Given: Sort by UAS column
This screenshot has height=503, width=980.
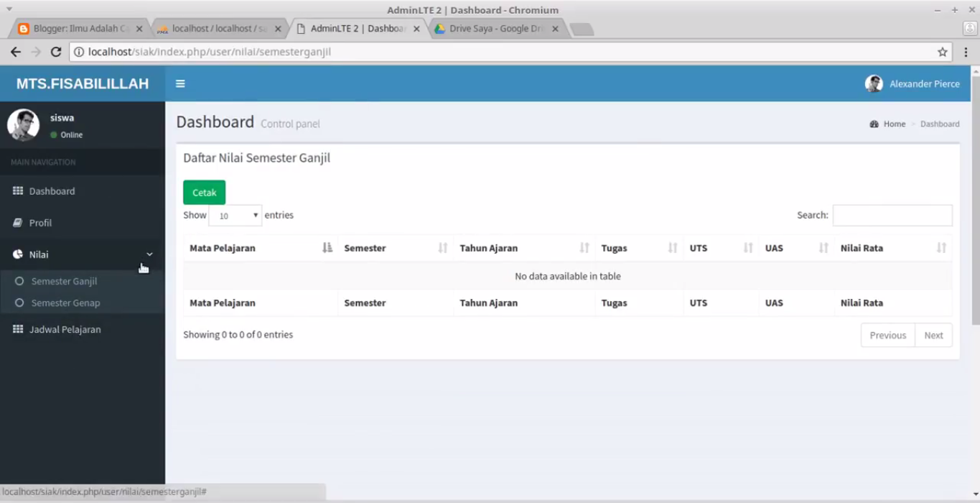Looking at the screenshot, I should (796, 248).
